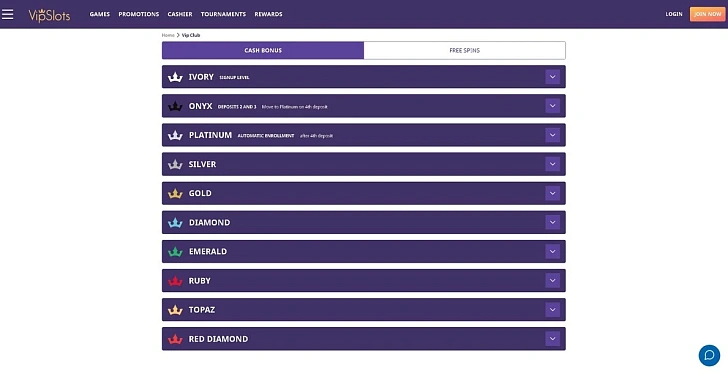
Task: Click the green Emerald crown icon
Action: [175, 252]
